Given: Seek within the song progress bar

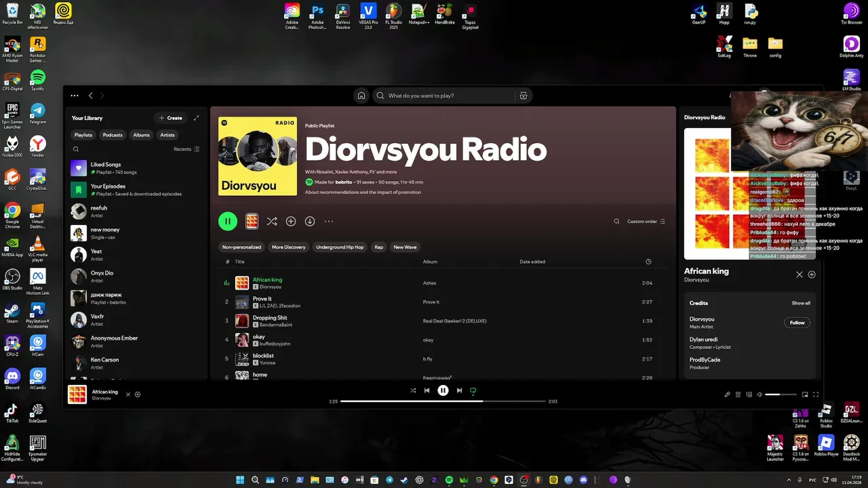Looking at the screenshot, I should 443,401.
